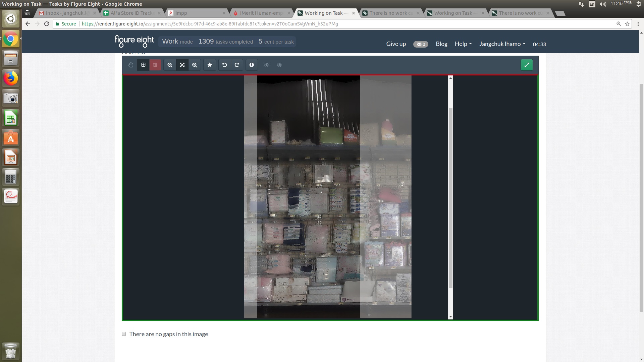644x362 pixels.
Task: Expand the Help dropdown menu
Action: [x=463, y=44]
